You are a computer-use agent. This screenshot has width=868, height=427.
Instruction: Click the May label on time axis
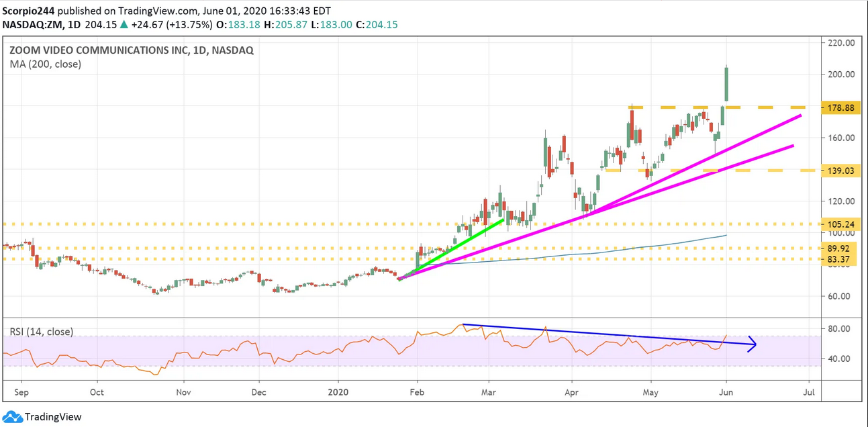[x=650, y=391]
